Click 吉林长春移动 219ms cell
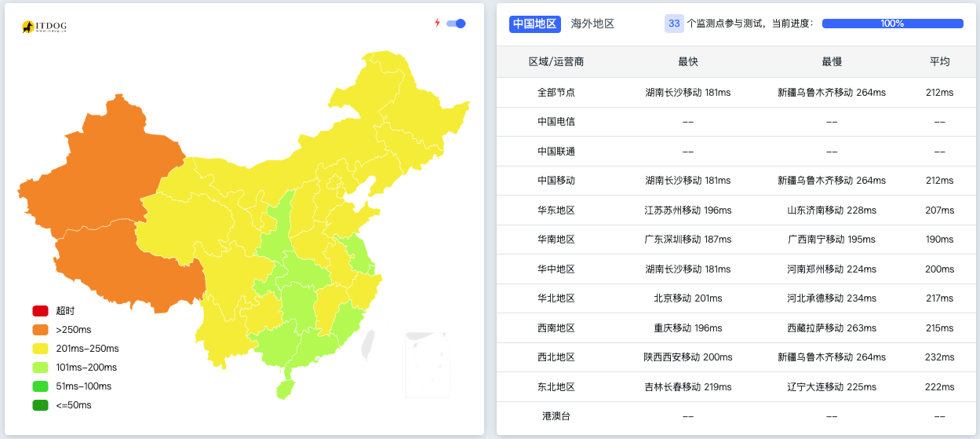 [688, 387]
